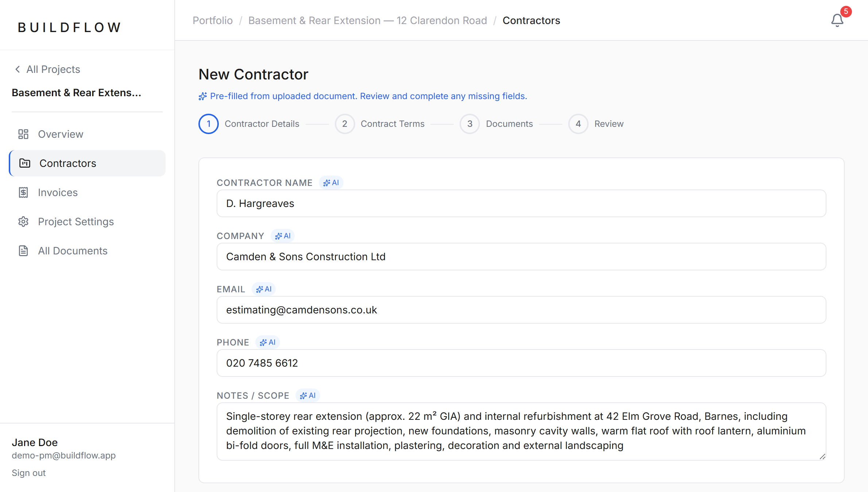Viewport: 868px width, 492px height.
Task: Click the PHONE field label
Action: click(x=233, y=342)
